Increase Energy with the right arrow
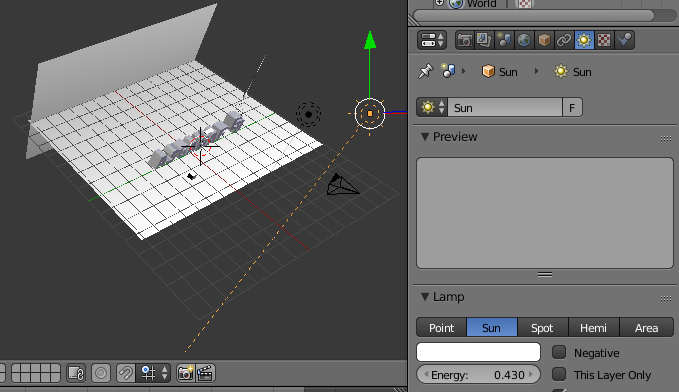The image size is (679, 392). point(531,375)
